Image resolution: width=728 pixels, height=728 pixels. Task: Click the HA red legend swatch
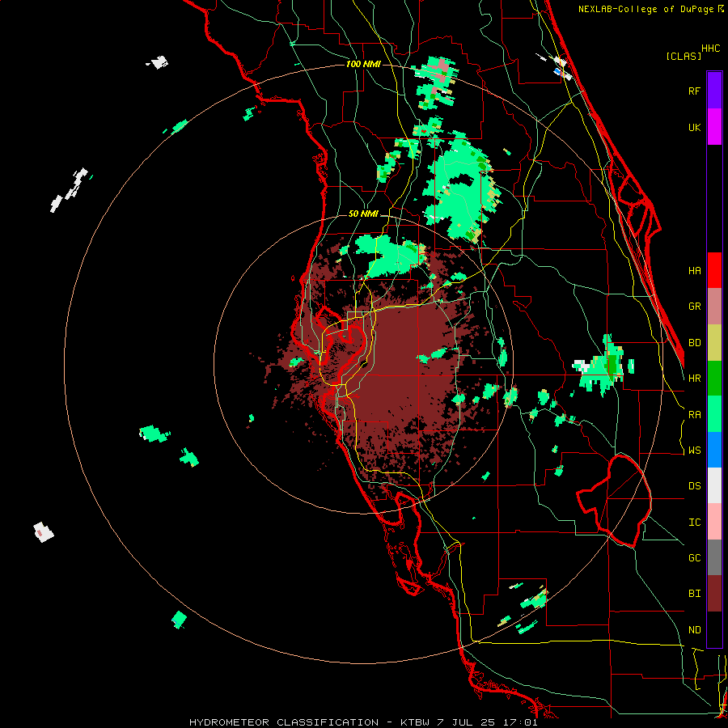[x=714, y=270]
